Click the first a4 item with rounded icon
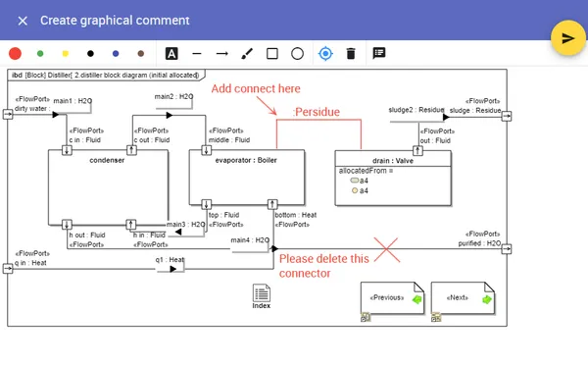 (x=360, y=181)
